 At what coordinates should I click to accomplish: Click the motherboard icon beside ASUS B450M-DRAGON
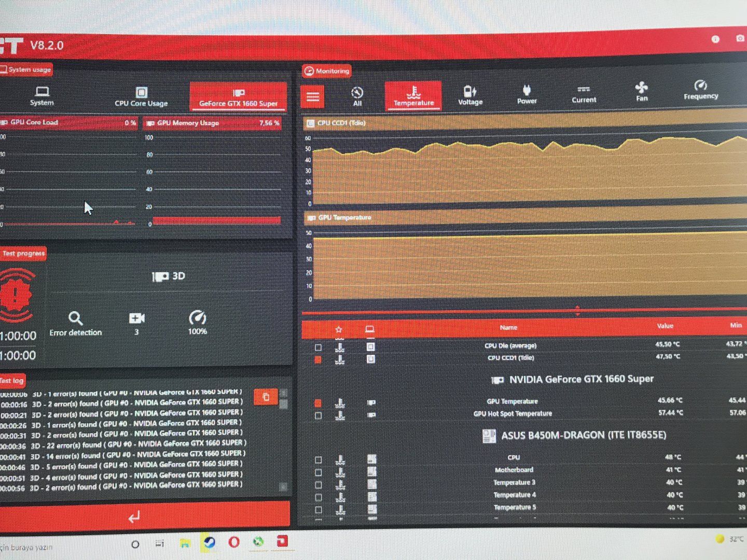coord(489,436)
